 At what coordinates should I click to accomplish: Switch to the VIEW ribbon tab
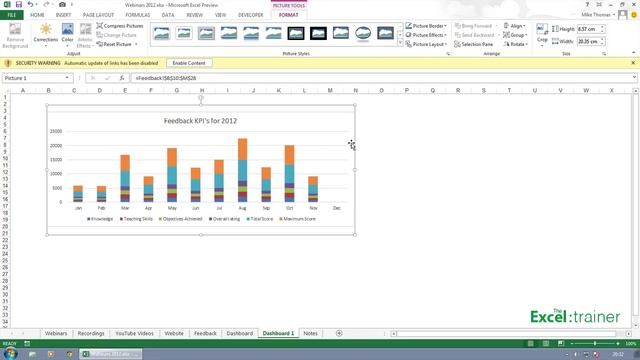[x=220, y=15]
